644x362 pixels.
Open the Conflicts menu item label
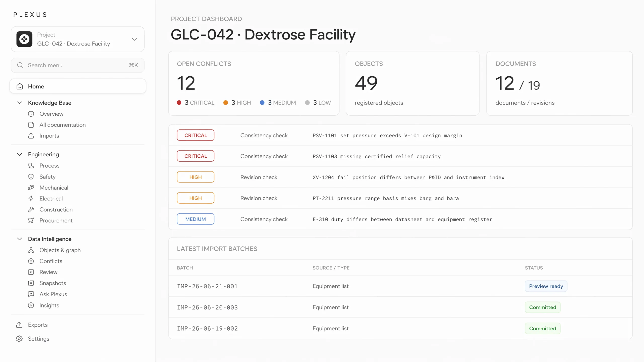[x=51, y=261]
